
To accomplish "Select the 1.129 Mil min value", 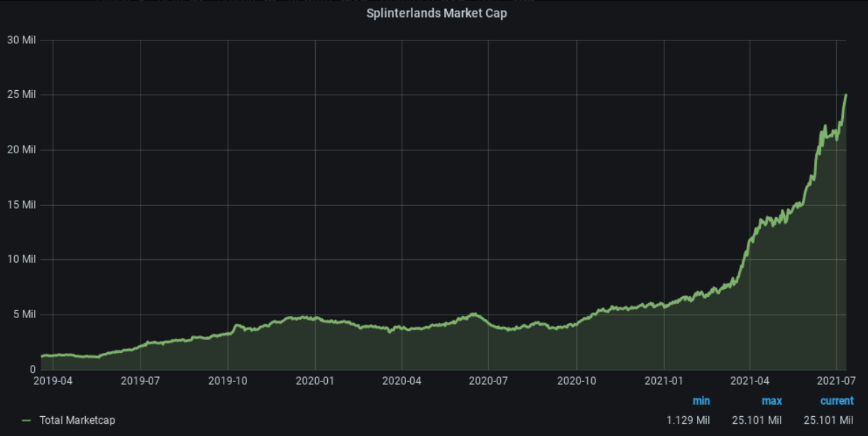I will 688,420.
